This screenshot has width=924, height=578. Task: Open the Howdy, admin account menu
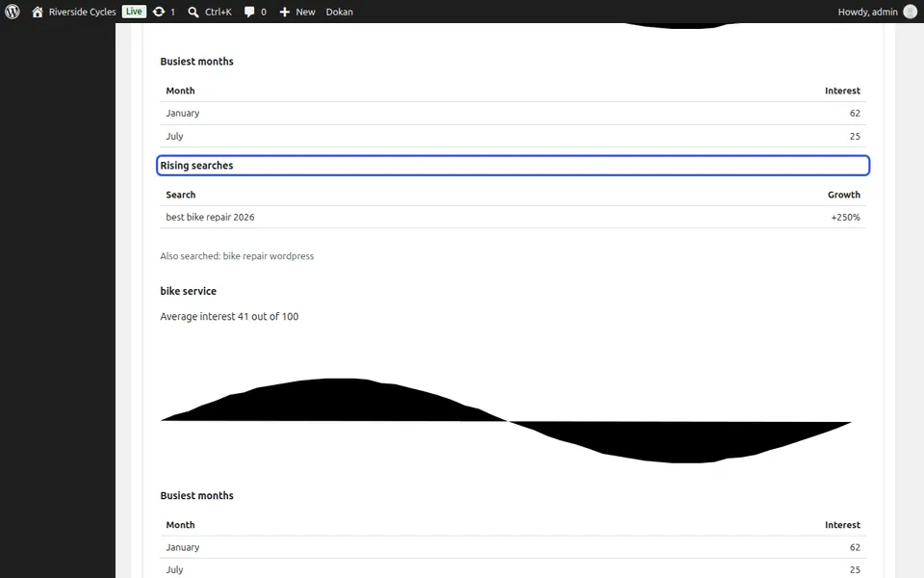(x=867, y=12)
